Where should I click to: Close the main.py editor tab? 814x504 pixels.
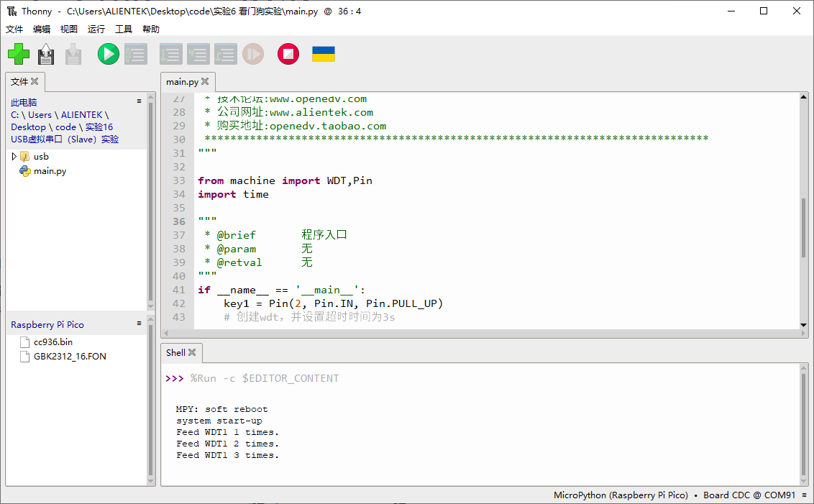(x=205, y=81)
